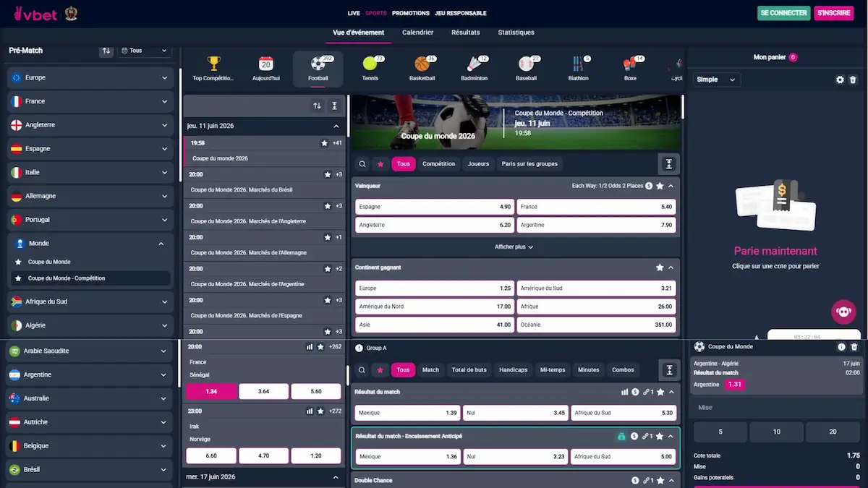Open search beside the Match filter
This screenshot has width=868, height=488.
362,370
